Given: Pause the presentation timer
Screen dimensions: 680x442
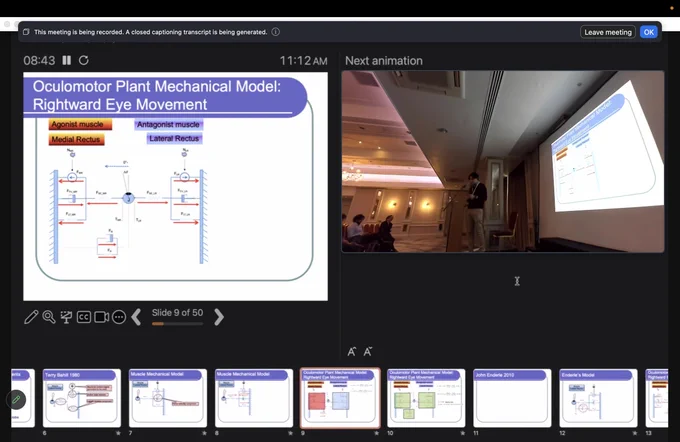Looking at the screenshot, I should [66, 60].
